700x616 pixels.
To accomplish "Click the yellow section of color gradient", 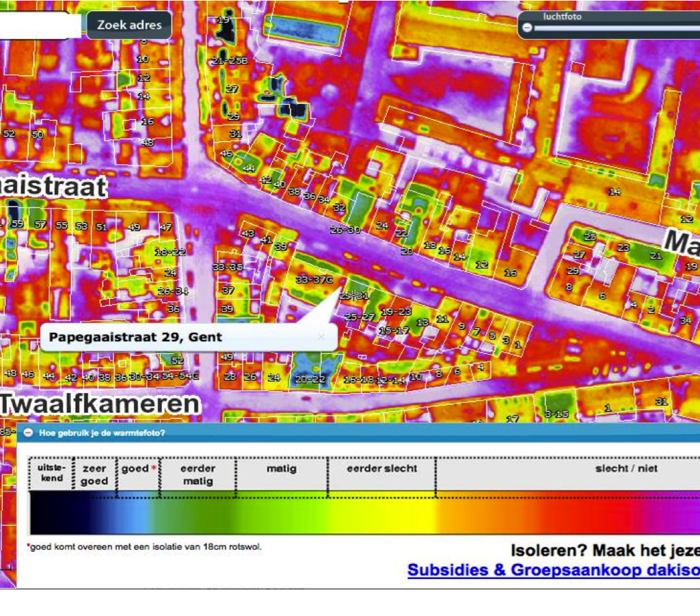I will pos(403,513).
